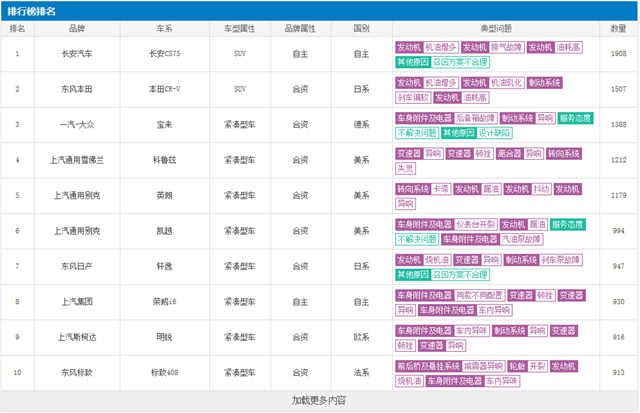Select the 长安汽车 brand cell

[77, 54]
